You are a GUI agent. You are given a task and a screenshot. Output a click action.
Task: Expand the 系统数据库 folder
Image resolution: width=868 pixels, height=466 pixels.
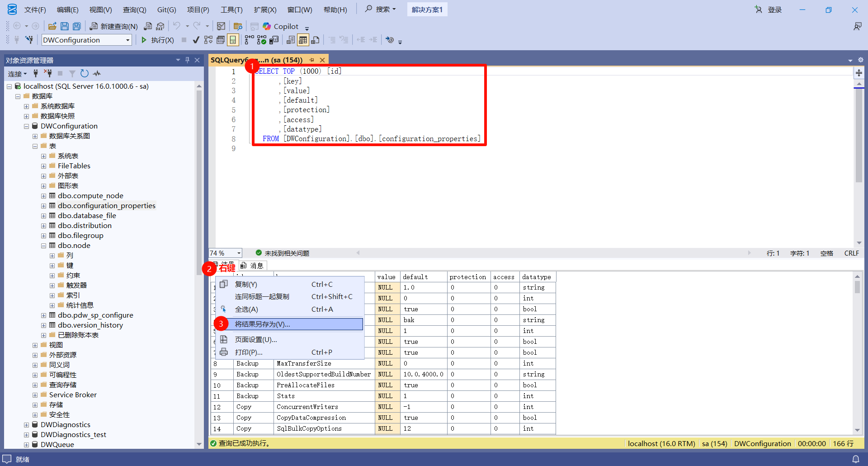[x=26, y=106]
